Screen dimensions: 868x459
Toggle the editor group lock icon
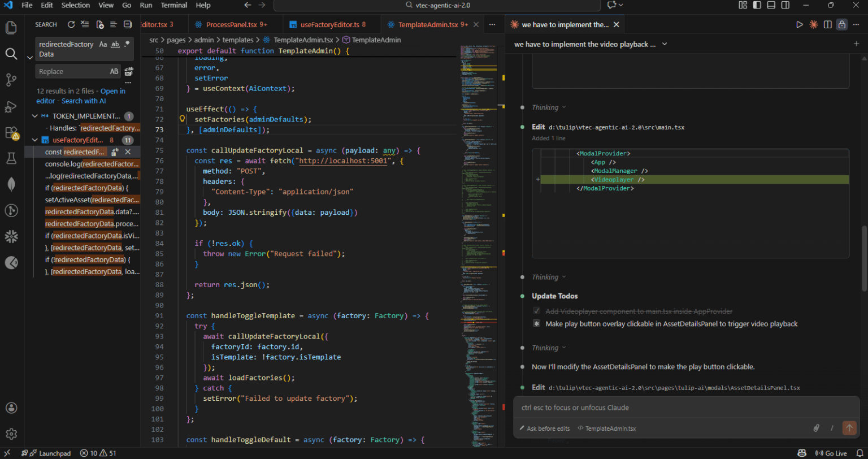click(841, 24)
